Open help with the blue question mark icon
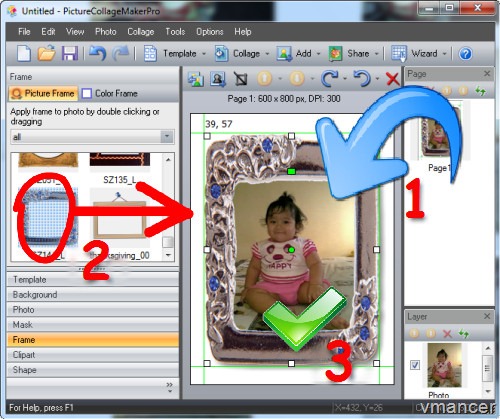Viewport: 500px width, 419px height. pyautogui.click(x=465, y=53)
